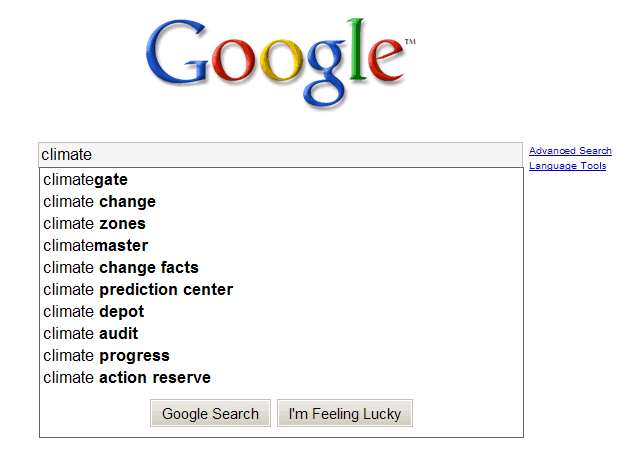This screenshot has height=476, width=644.
Task: Choose the 'climate change' suggestion
Action: (99, 202)
